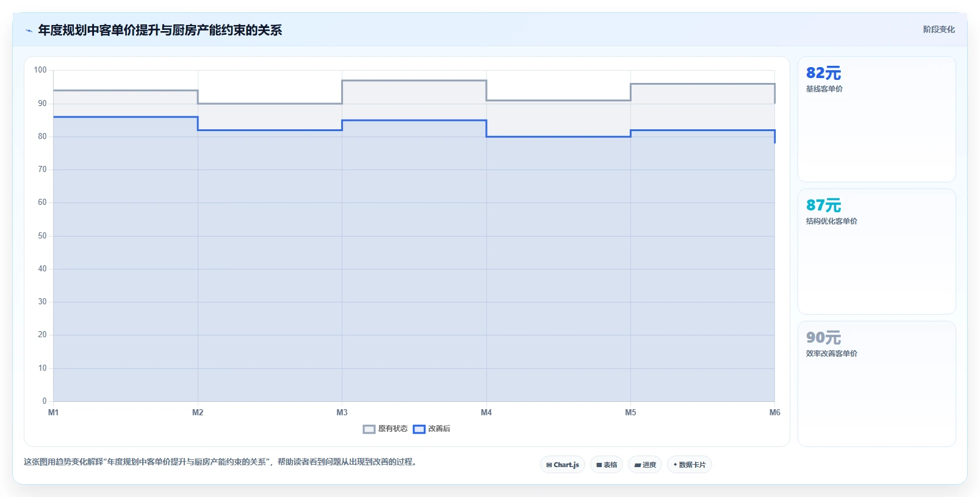Click the 数据卡片 tag's small icon
The height and width of the screenshot is (497, 980).
(x=675, y=465)
